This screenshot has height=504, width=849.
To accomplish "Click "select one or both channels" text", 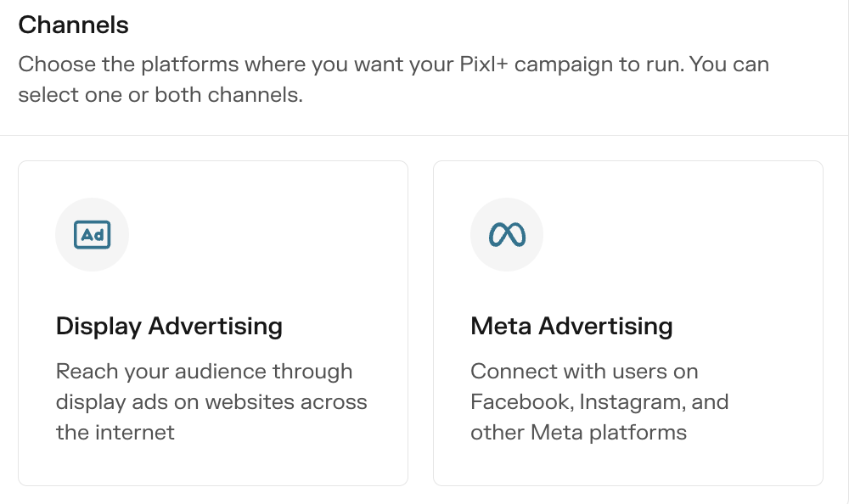I will pos(160,96).
